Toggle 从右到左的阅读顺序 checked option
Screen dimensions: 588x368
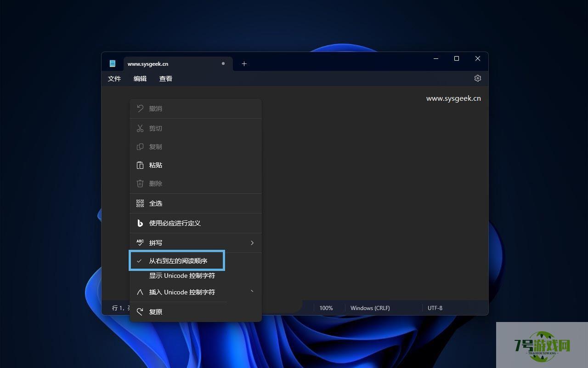[177, 261]
